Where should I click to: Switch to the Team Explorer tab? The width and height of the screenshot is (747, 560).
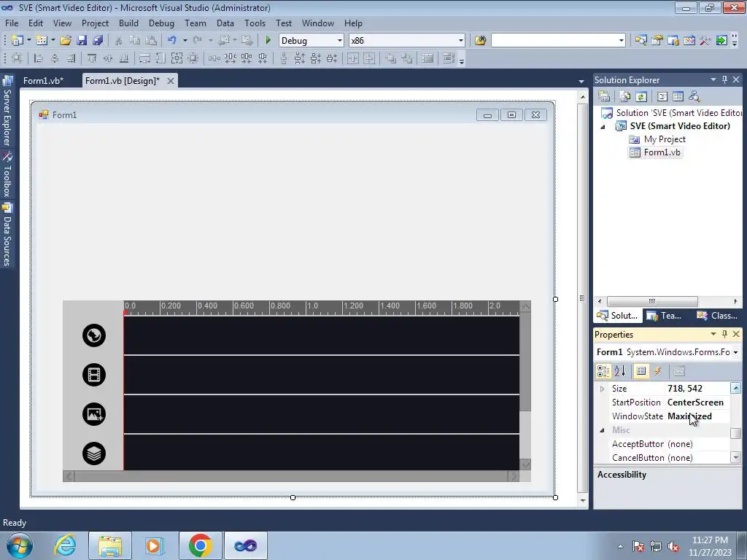pos(664,315)
